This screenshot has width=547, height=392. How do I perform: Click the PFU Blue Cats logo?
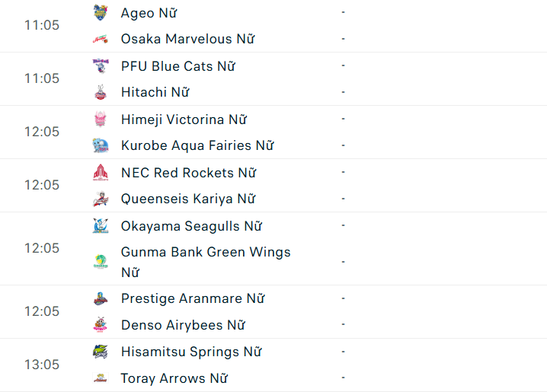101,66
